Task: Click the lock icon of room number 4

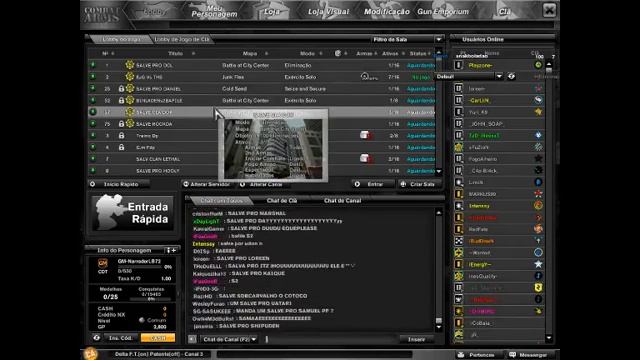Action: coord(121,147)
